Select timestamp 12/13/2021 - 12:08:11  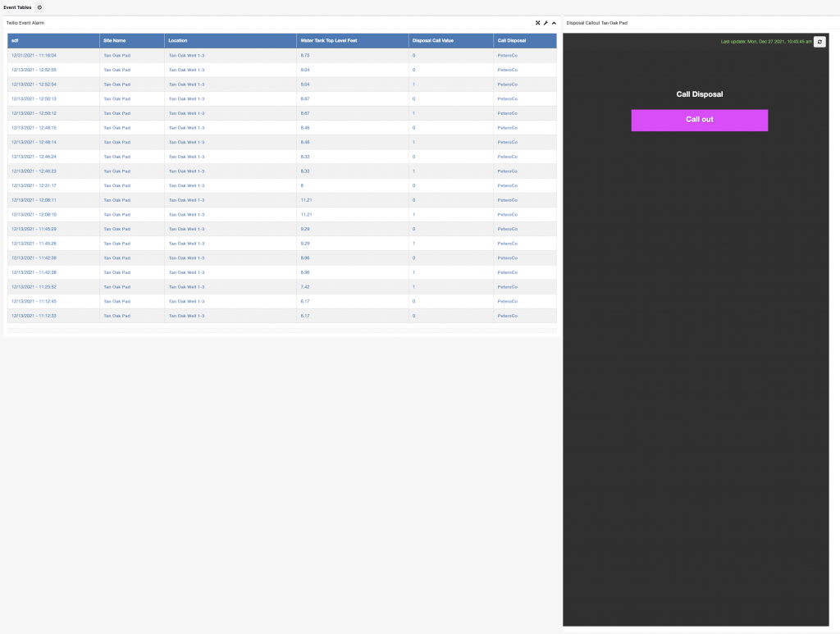tap(34, 200)
